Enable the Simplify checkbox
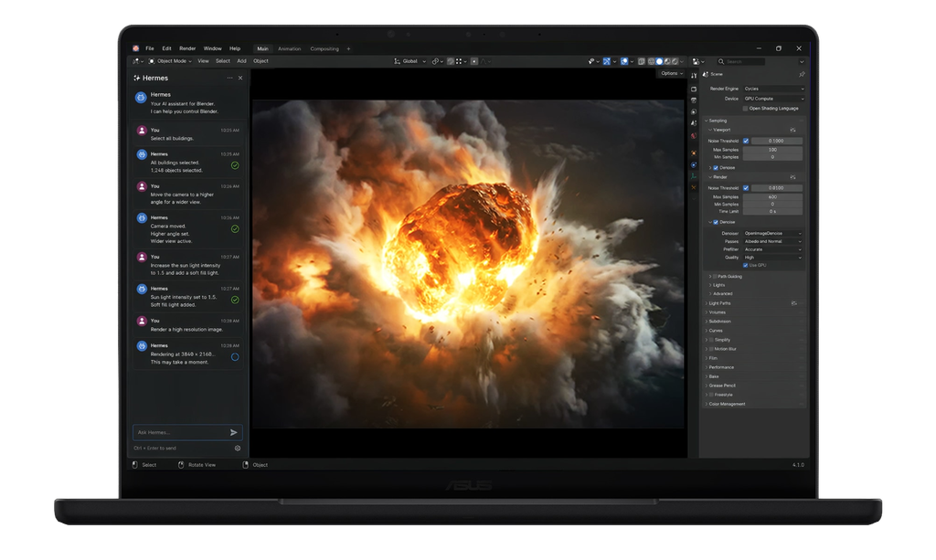The width and height of the screenshot is (936, 560). [x=711, y=340]
